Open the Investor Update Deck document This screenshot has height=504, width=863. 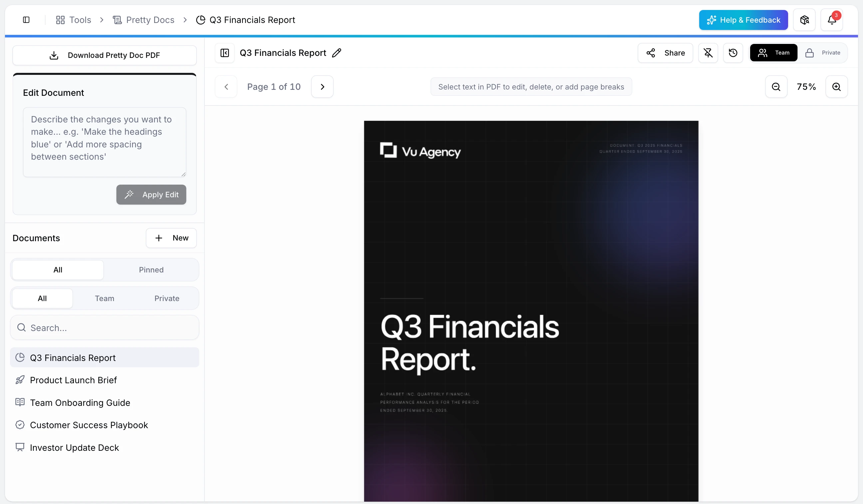click(105, 447)
